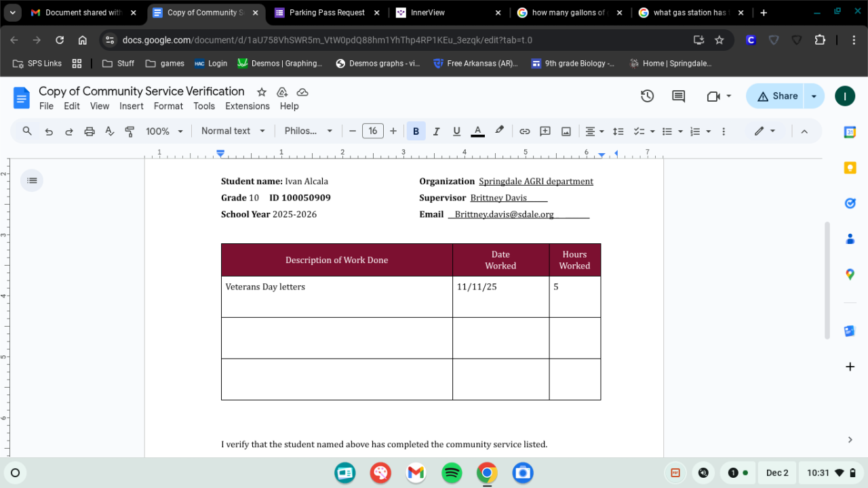868x488 pixels.
Task: Open the comments panel icon
Action: 678,96
